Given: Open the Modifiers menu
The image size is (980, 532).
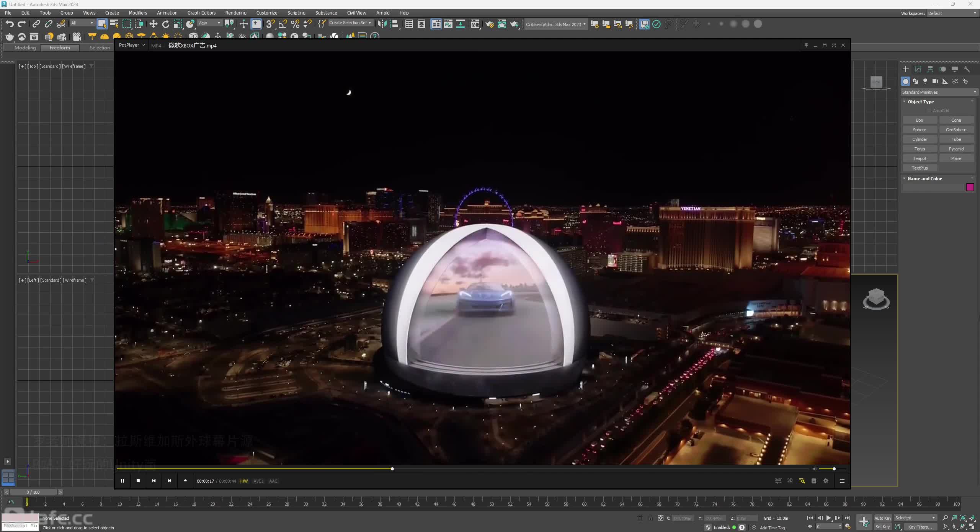Looking at the screenshot, I should (138, 13).
